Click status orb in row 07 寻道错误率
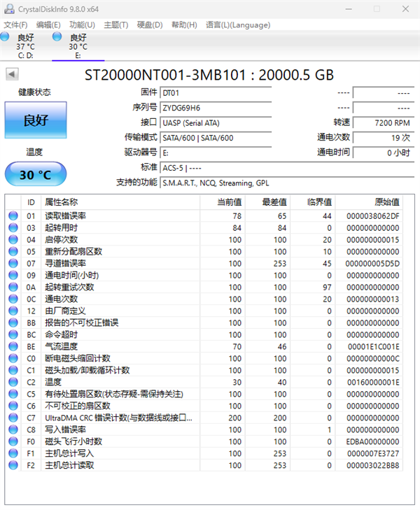Screen dimensions: 420x510 pos(13,263)
